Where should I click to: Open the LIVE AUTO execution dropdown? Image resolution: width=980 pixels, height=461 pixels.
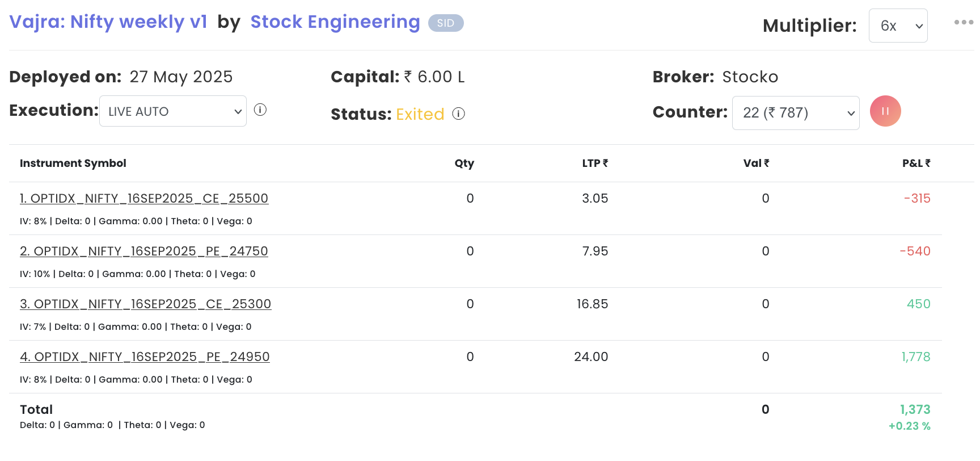[173, 111]
